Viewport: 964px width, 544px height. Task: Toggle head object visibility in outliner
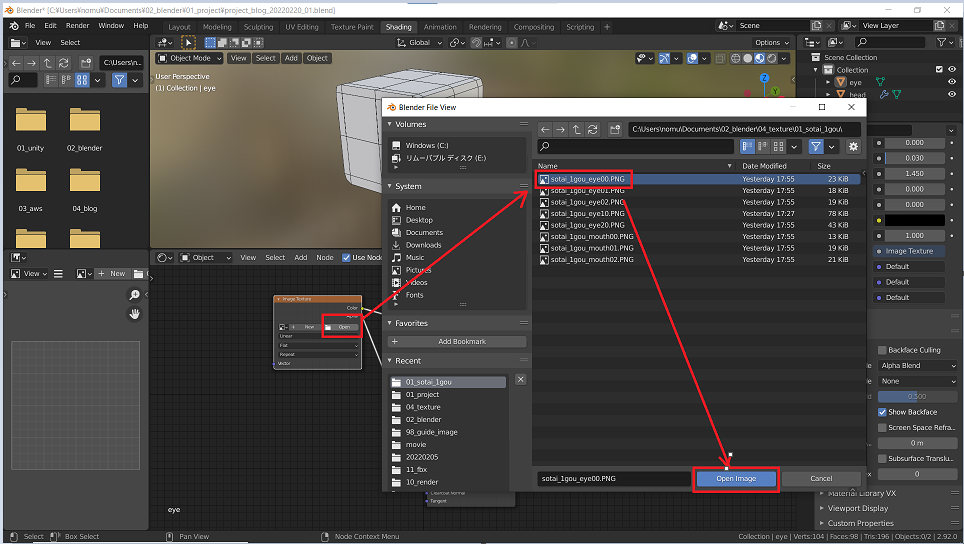click(952, 94)
